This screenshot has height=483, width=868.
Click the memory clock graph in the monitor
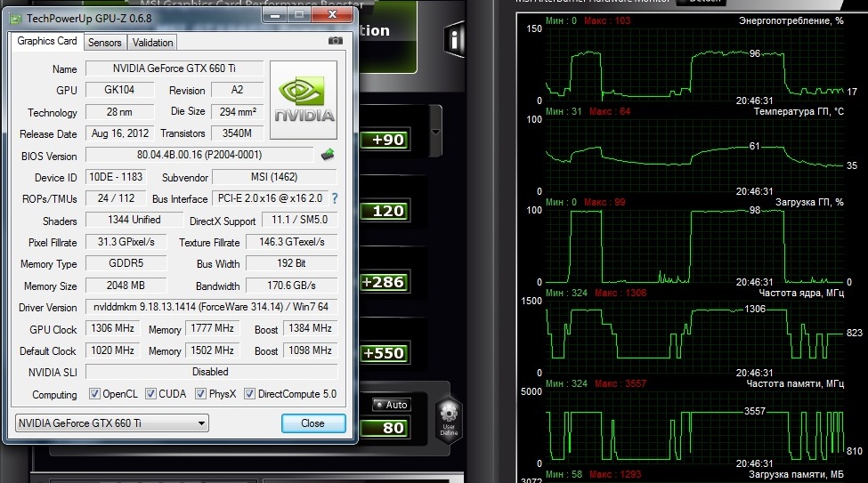[694, 428]
